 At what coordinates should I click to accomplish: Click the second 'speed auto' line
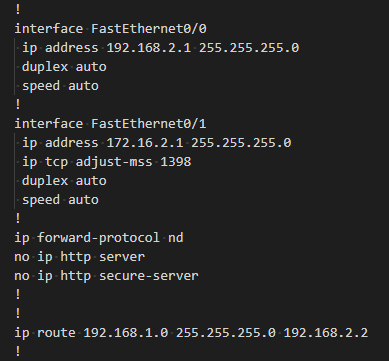click(x=60, y=200)
